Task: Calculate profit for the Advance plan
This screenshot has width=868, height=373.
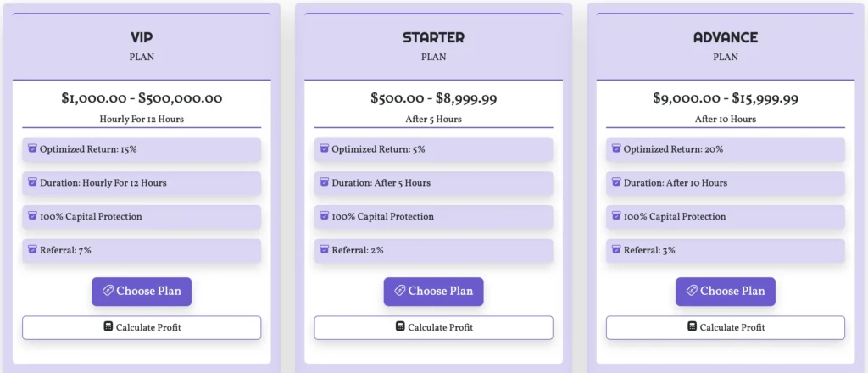Action: (x=726, y=327)
